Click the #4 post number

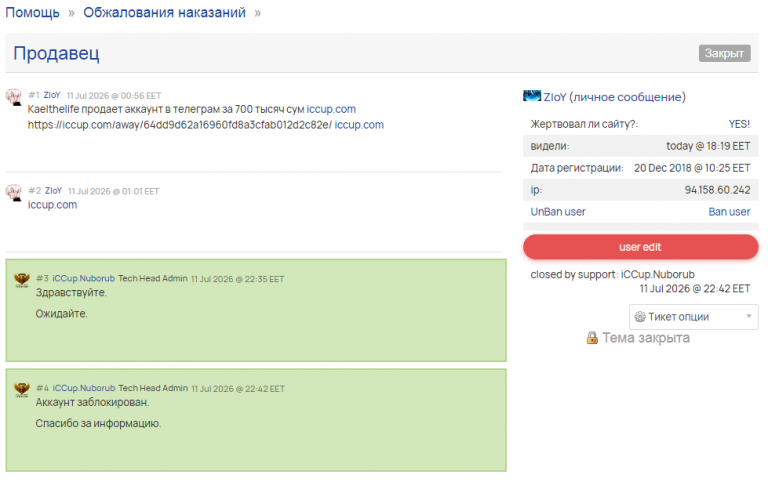[x=42, y=388]
